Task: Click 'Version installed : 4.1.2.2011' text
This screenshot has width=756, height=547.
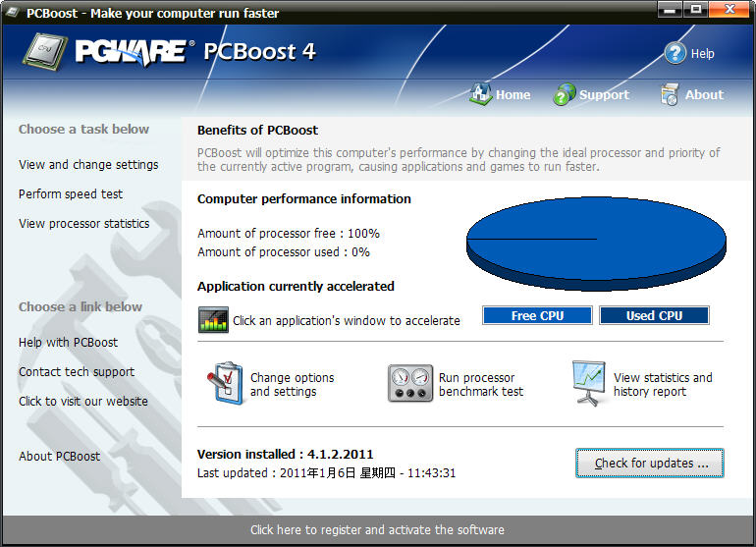Action: 286,455
